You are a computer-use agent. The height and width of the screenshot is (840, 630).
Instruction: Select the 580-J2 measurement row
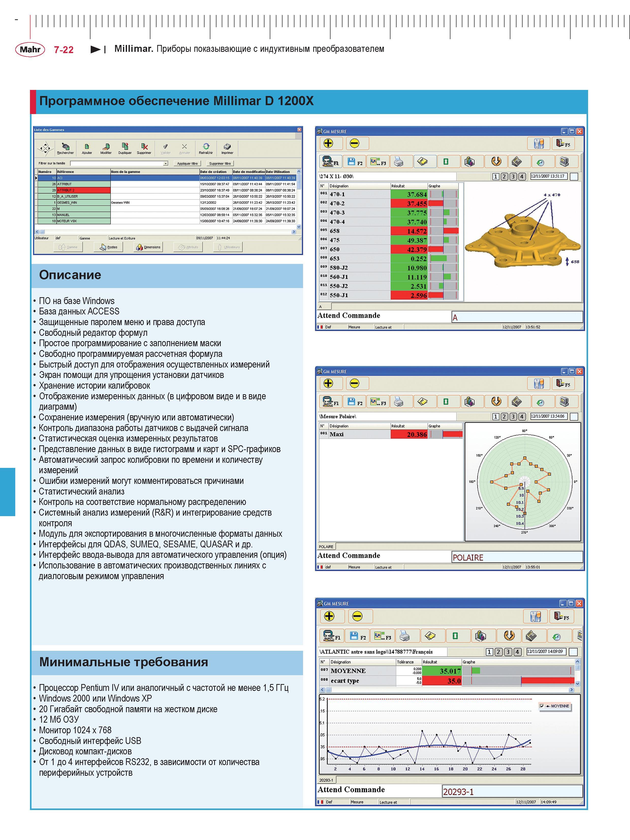(x=389, y=268)
